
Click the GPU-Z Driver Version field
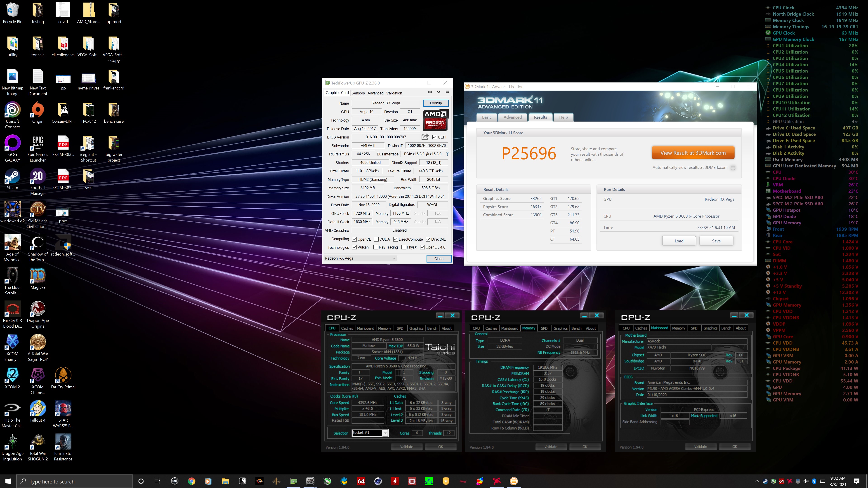[400, 196]
